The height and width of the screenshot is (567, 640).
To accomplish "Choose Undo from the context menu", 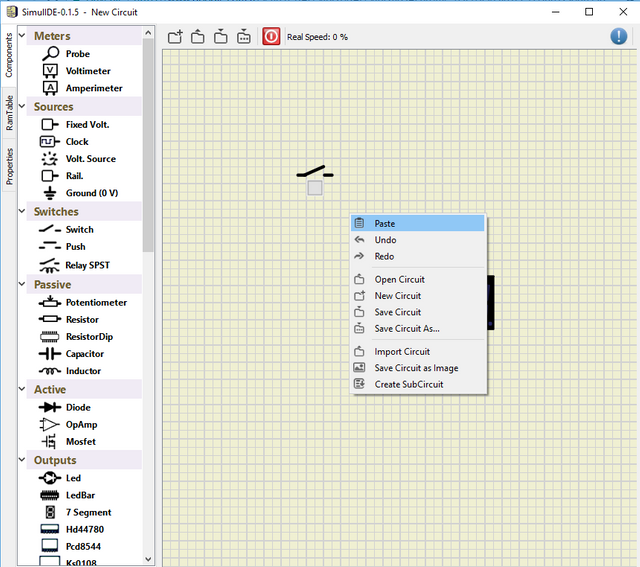I will point(418,240).
